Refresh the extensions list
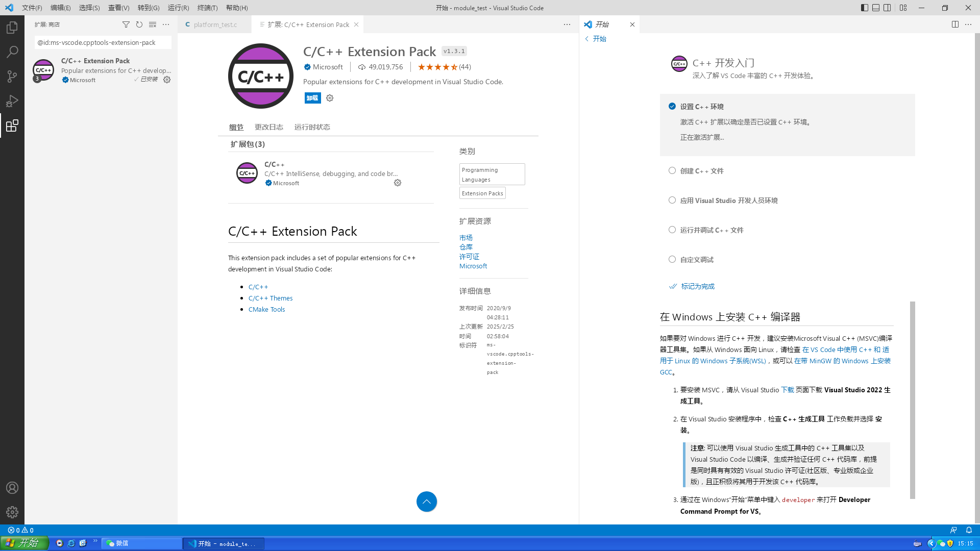This screenshot has width=980, height=551. coord(139,24)
